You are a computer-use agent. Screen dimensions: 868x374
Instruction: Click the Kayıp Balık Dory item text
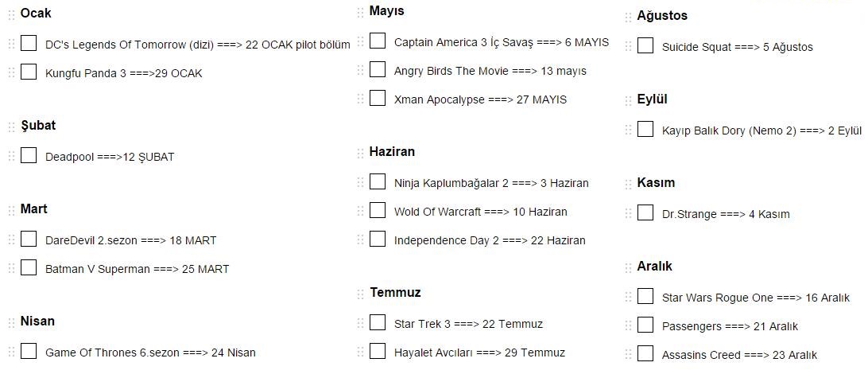coord(761,131)
